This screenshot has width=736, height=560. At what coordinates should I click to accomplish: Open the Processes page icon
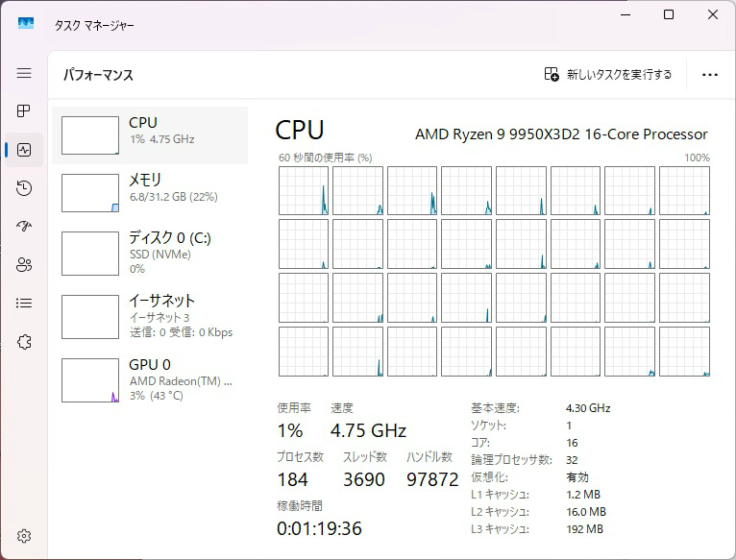24,111
